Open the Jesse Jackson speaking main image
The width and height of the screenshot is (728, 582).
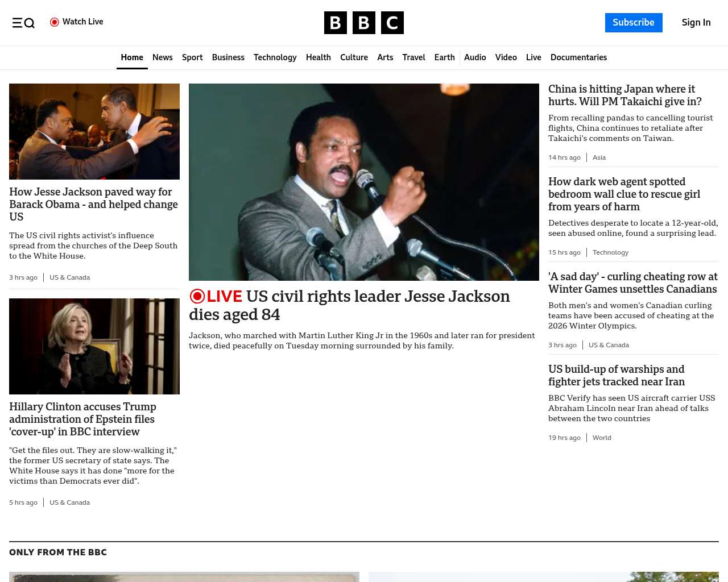pos(364,182)
